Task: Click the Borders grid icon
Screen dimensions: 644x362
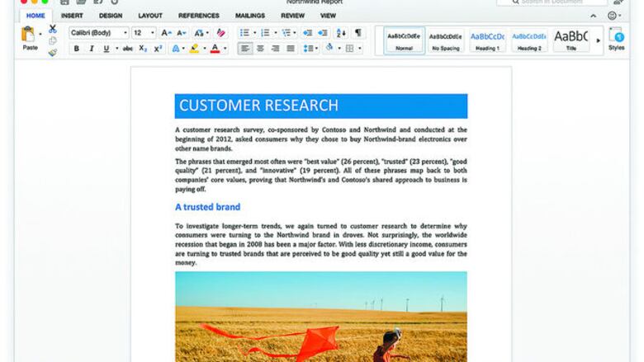Action: point(349,49)
